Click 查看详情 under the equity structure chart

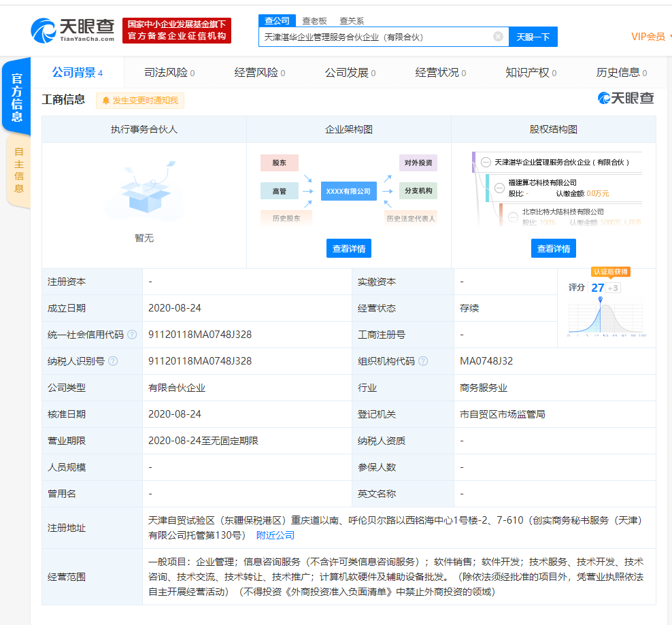pos(554,248)
